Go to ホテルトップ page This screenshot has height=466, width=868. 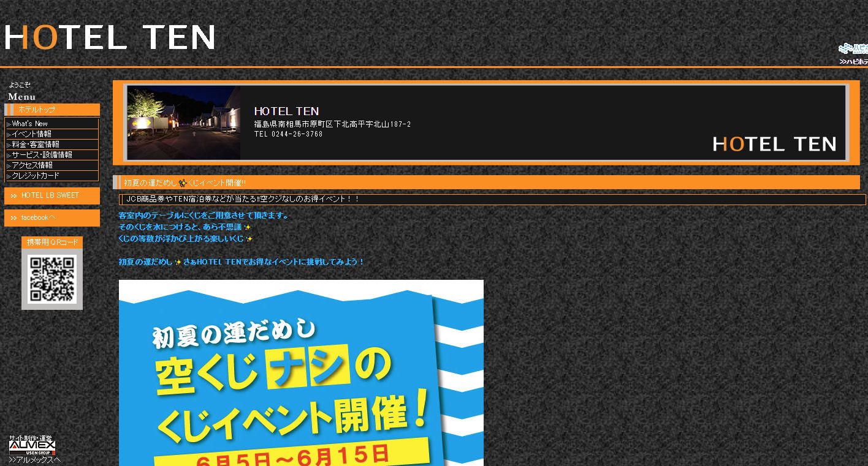(x=52, y=110)
